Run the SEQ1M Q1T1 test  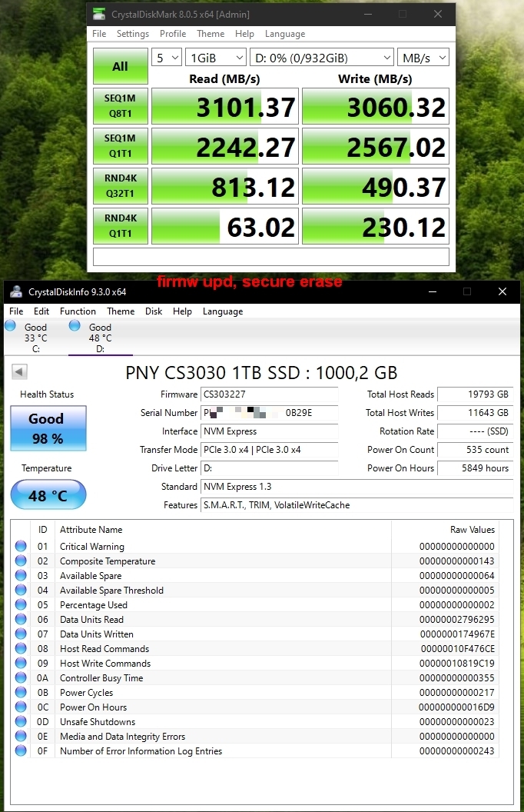[x=120, y=145]
